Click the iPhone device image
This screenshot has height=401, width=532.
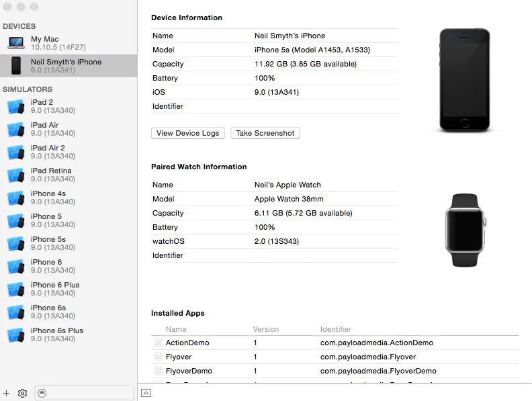pyautogui.click(x=465, y=80)
